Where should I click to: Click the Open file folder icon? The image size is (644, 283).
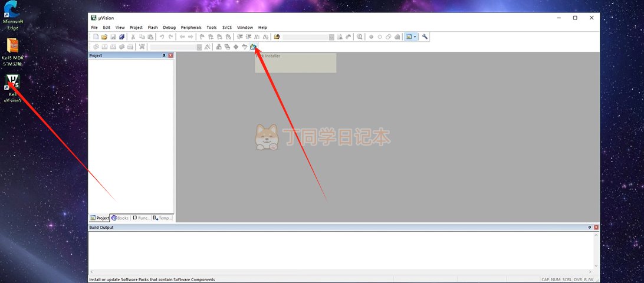pos(104,37)
